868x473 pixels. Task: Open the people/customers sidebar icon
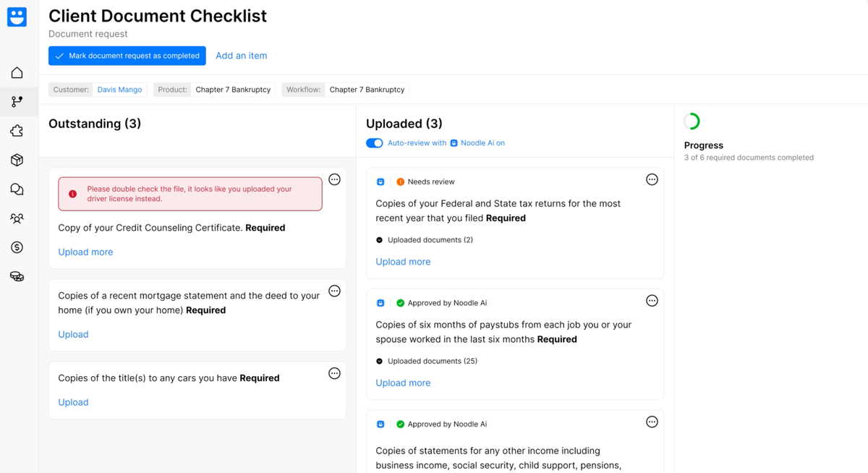pos(17,218)
